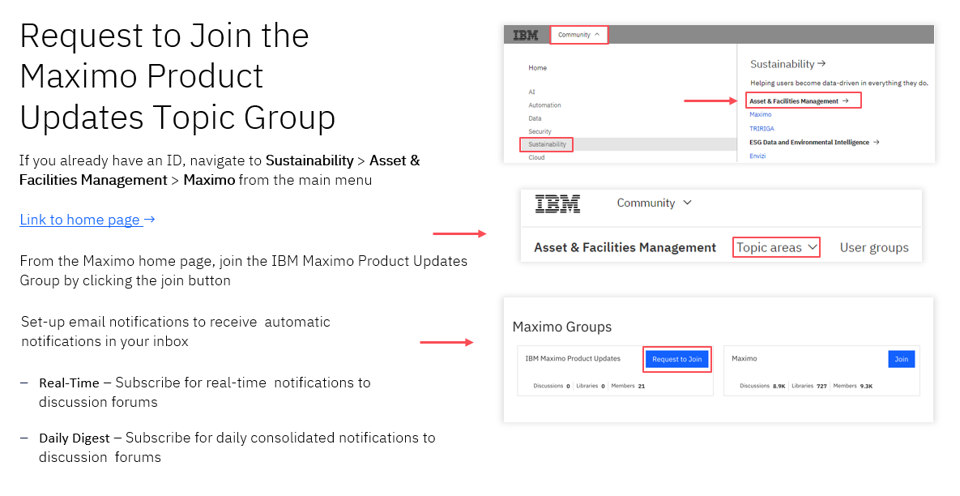Select Home in the community menu
The width and height of the screenshot is (960, 496).
538,68
